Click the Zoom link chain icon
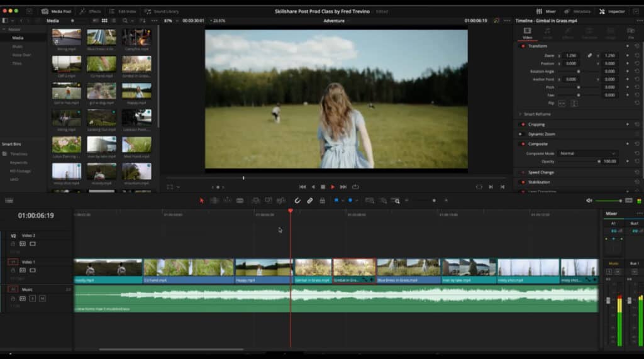 pos(590,55)
